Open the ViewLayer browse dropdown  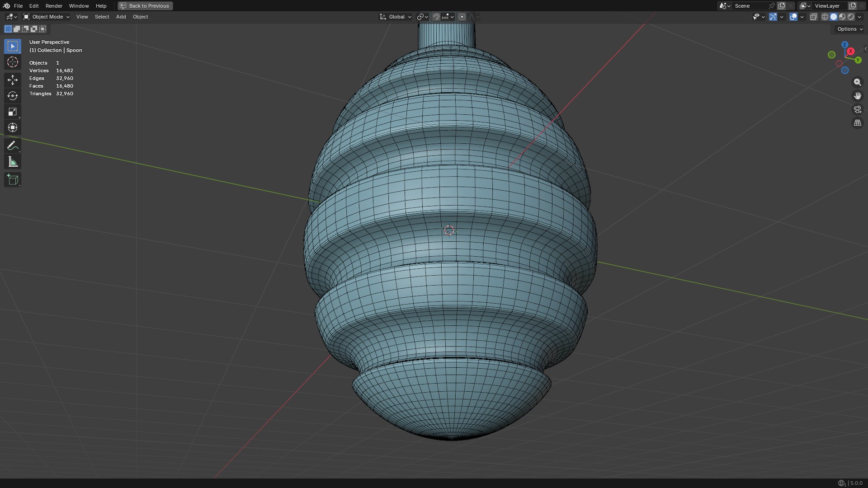point(805,6)
